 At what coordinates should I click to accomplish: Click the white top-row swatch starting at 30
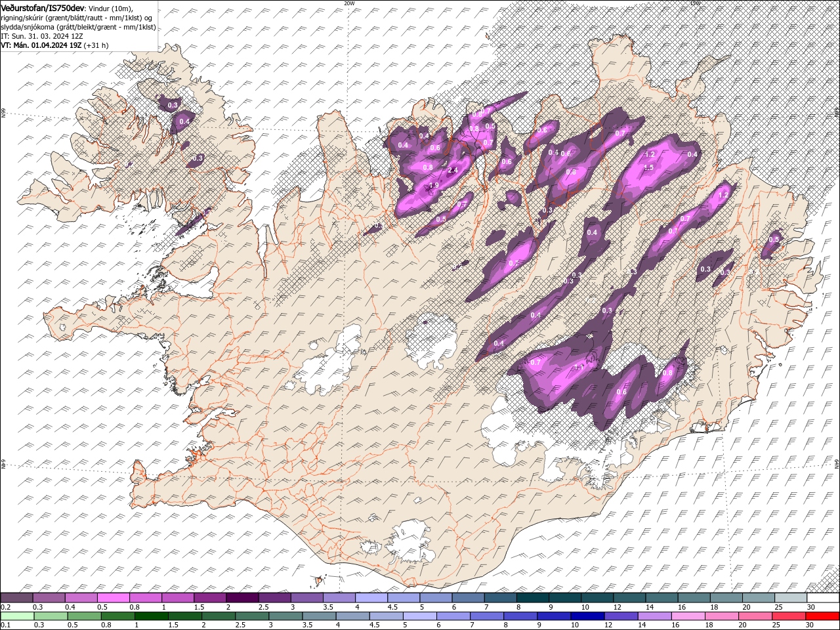pos(823,598)
